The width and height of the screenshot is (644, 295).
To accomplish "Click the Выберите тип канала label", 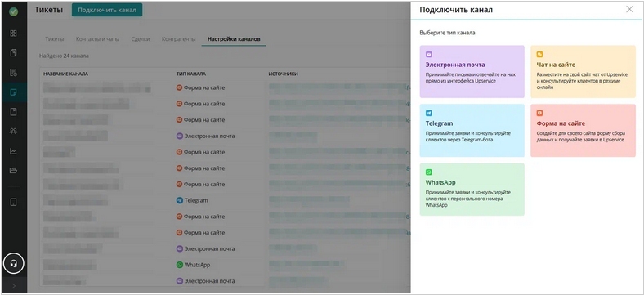I will pyautogui.click(x=447, y=33).
